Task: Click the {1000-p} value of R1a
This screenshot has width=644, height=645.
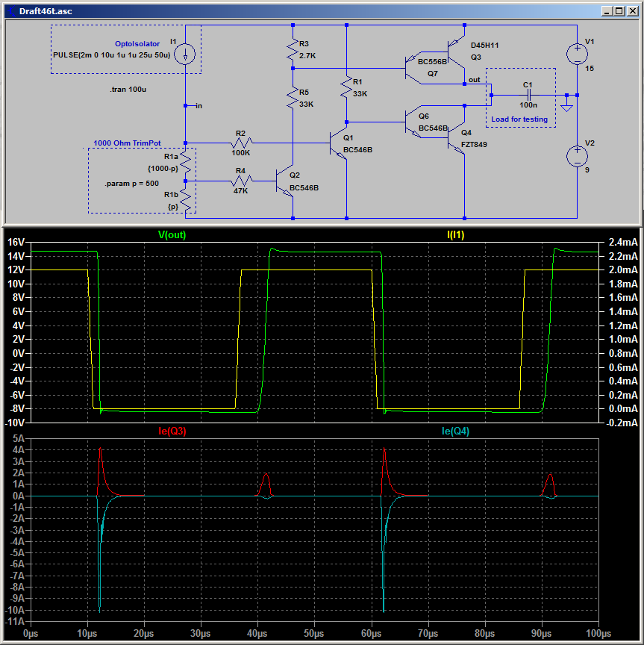Action: pyautogui.click(x=163, y=169)
